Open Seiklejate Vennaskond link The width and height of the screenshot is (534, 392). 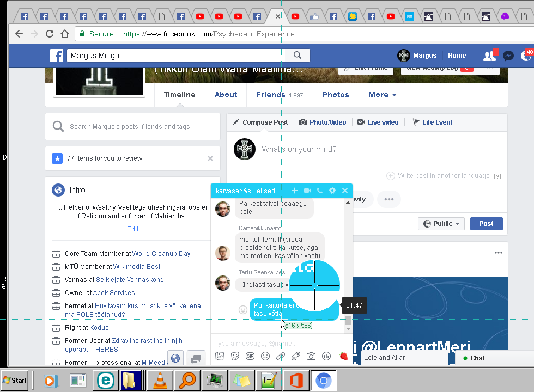point(130,280)
